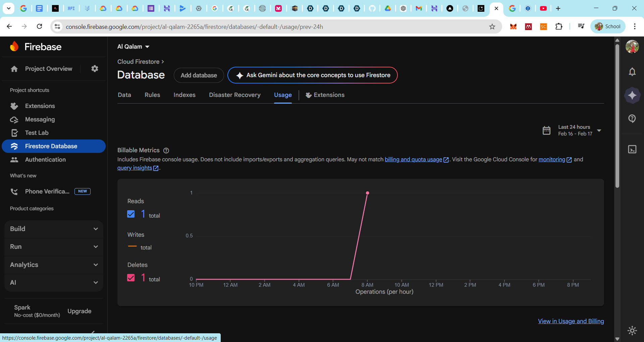The height and width of the screenshot is (342, 644).
Task: Click the Firebase logo icon
Action: (x=14, y=47)
